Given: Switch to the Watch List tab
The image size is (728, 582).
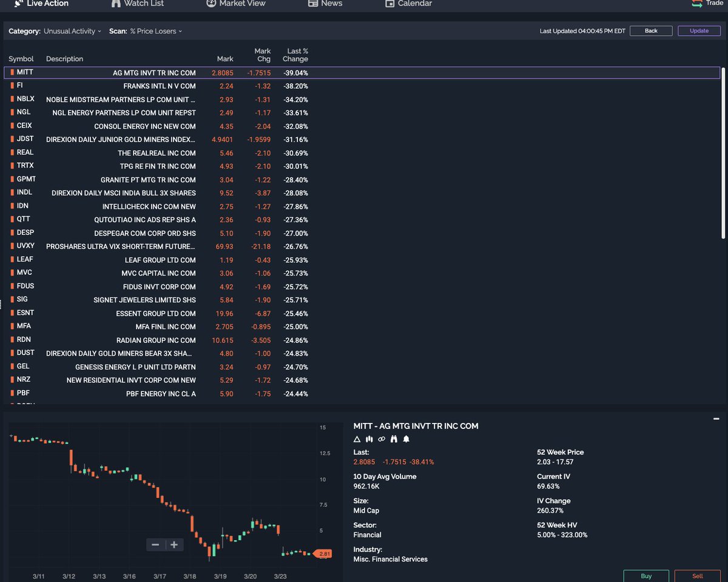Looking at the screenshot, I should [137, 4].
